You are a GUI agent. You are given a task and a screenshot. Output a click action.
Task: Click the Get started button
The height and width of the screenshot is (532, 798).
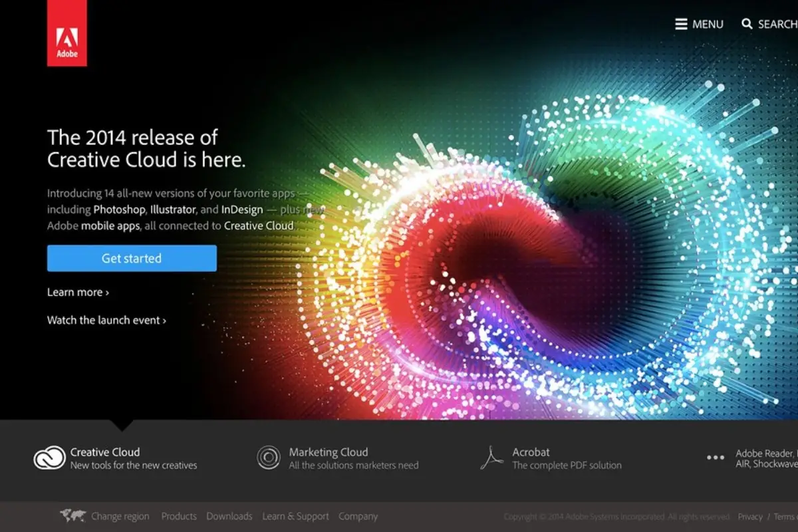pos(131,258)
